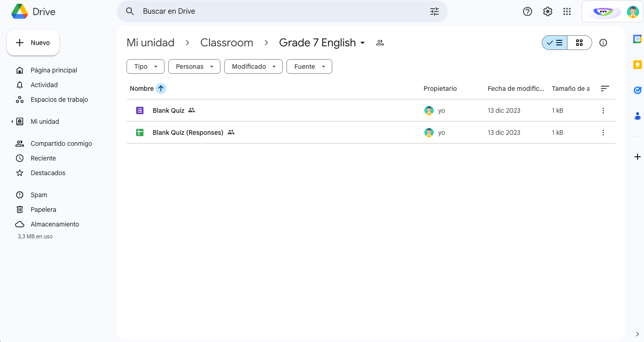Open the Tipo filter dropdown
The width and height of the screenshot is (644, 342).
pos(145,66)
